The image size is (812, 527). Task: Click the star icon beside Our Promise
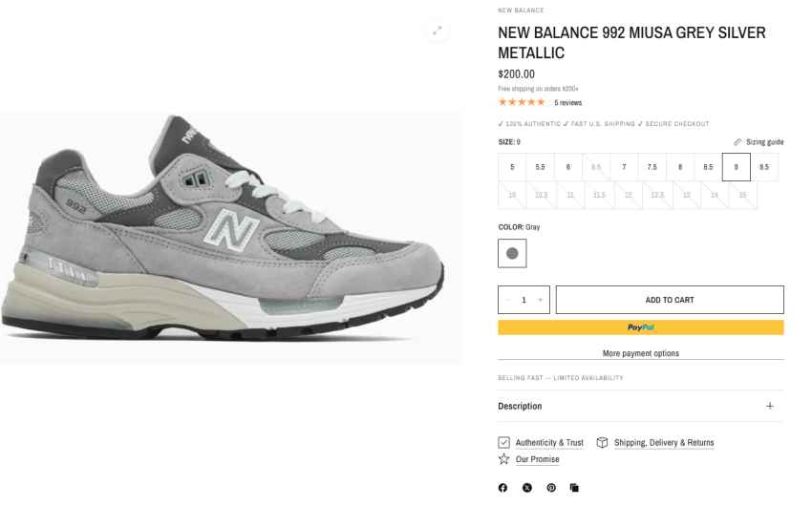coord(503,458)
